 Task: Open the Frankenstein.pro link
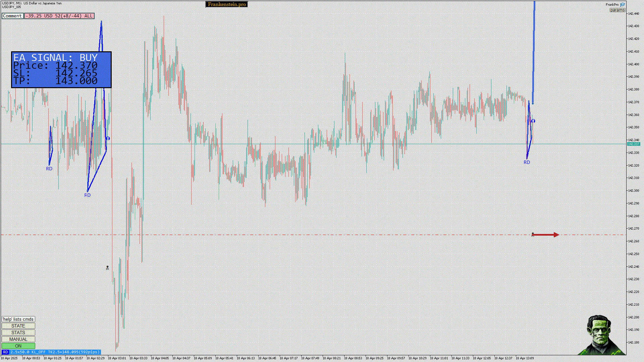click(226, 4)
